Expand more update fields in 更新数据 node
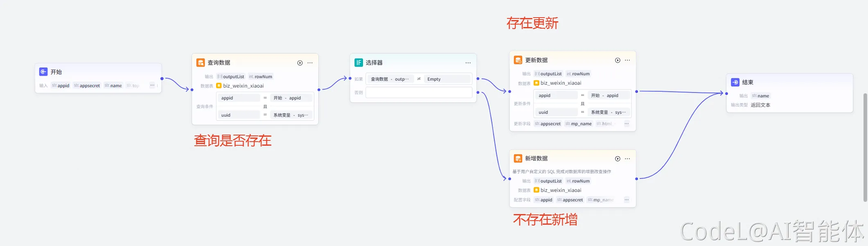868x246 pixels. click(x=627, y=124)
